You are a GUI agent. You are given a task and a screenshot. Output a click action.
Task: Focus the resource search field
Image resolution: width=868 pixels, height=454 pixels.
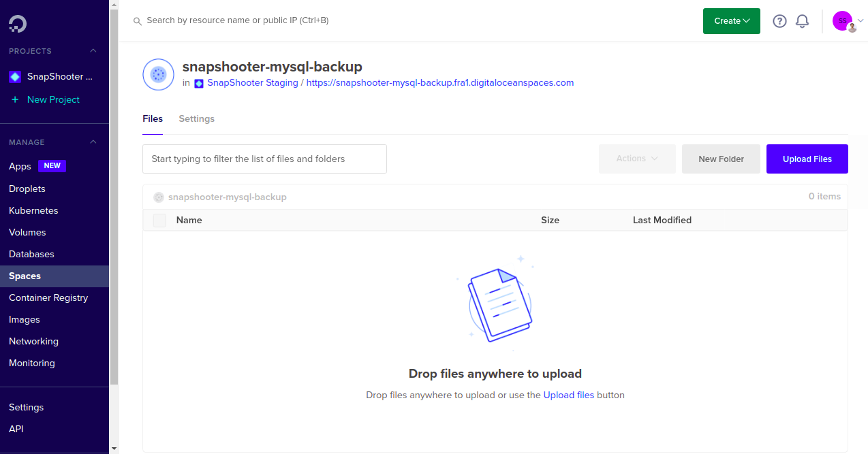[x=238, y=20]
